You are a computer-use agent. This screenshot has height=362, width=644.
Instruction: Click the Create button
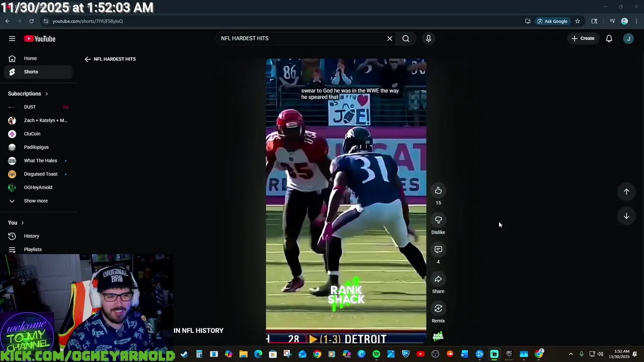pyautogui.click(x=583, y=39)
